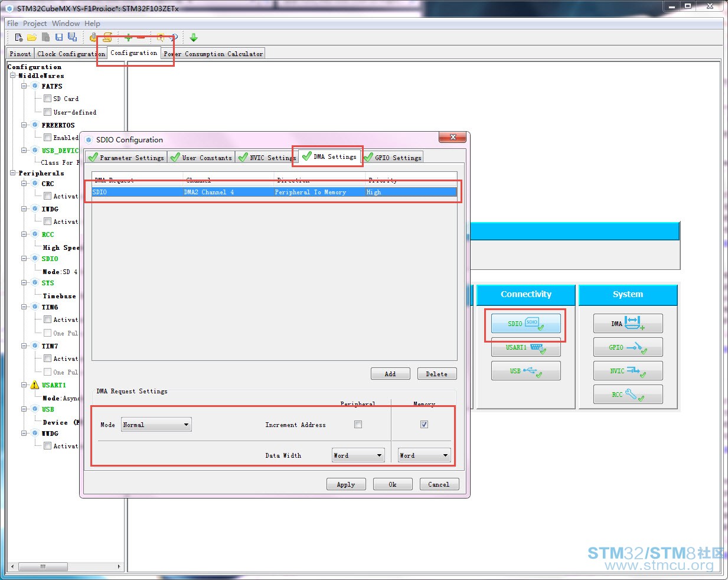
Task: Click the Generate Source Code gear icon
Action: (93, 38)
